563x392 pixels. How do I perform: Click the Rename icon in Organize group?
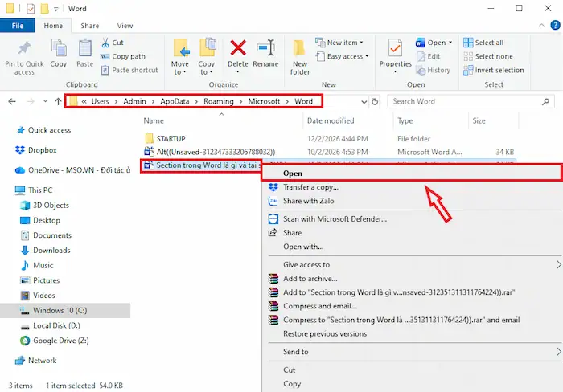pos(265,48)
